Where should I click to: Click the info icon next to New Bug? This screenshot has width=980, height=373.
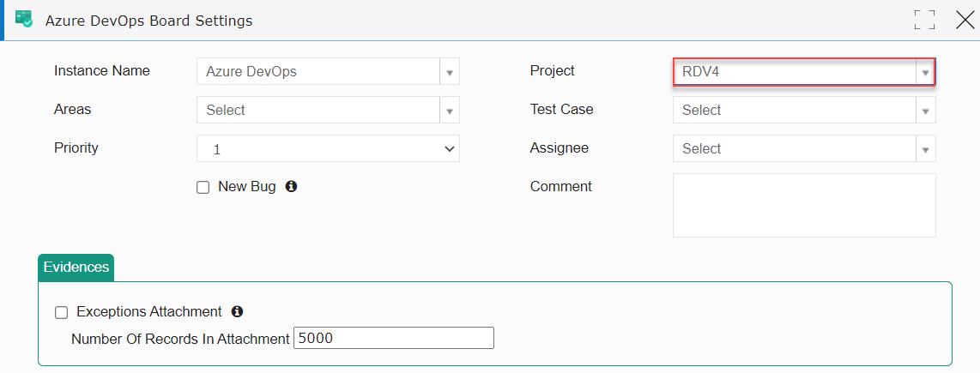coord(291,186)
